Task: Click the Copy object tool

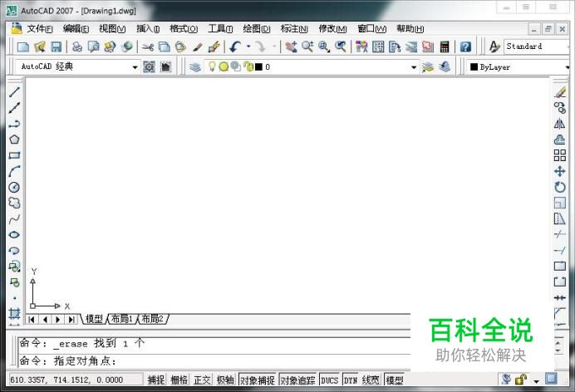Action: tap(559, 108)
